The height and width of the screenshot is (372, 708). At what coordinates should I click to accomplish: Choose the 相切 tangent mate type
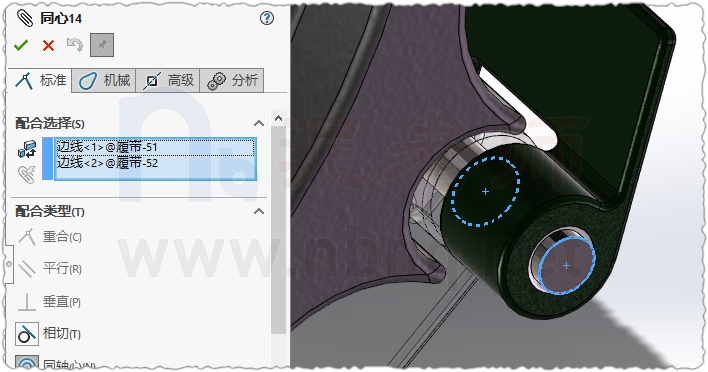pyautogui.click(x=49, y=334)
